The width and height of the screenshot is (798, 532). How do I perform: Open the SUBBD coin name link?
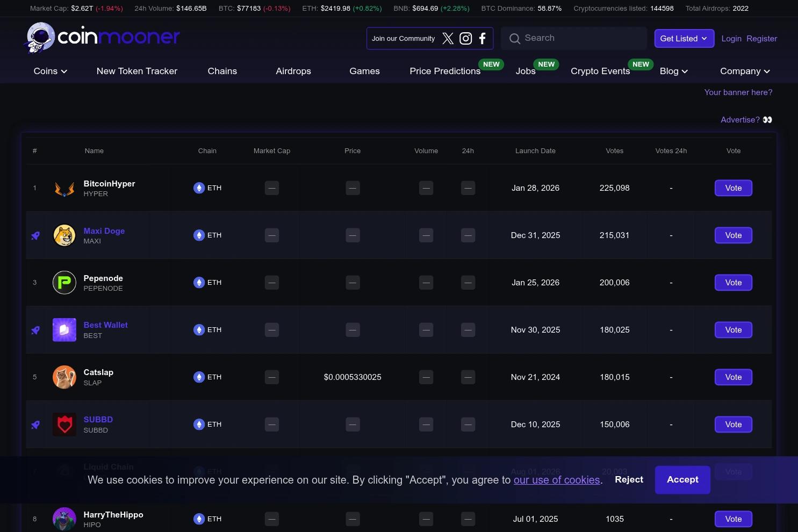[x=98, y=420]
